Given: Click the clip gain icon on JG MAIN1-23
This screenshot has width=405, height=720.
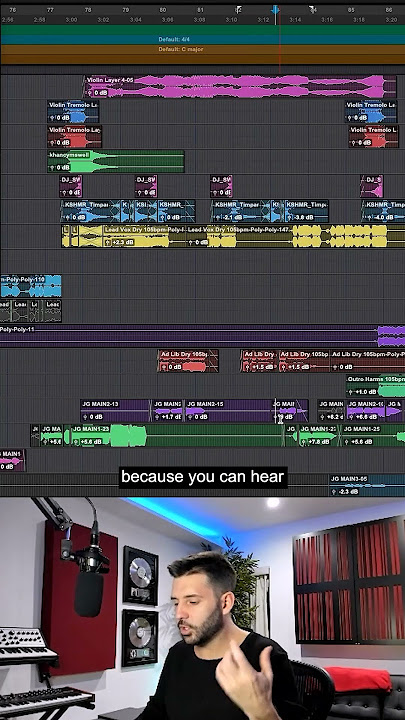Looking at the screenshot, I should pyautogui.click(x=77, y=442).
